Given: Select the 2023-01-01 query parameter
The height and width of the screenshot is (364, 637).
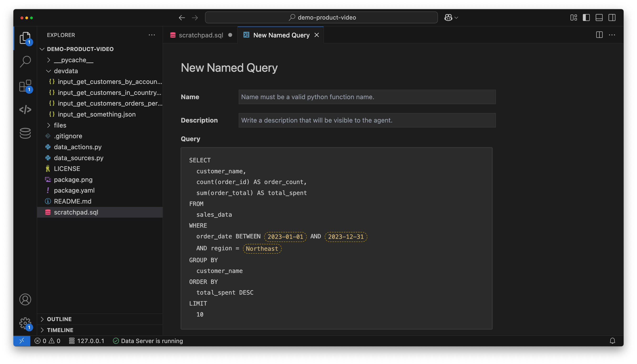Looking at the screenshot, I should pos(285,236).
